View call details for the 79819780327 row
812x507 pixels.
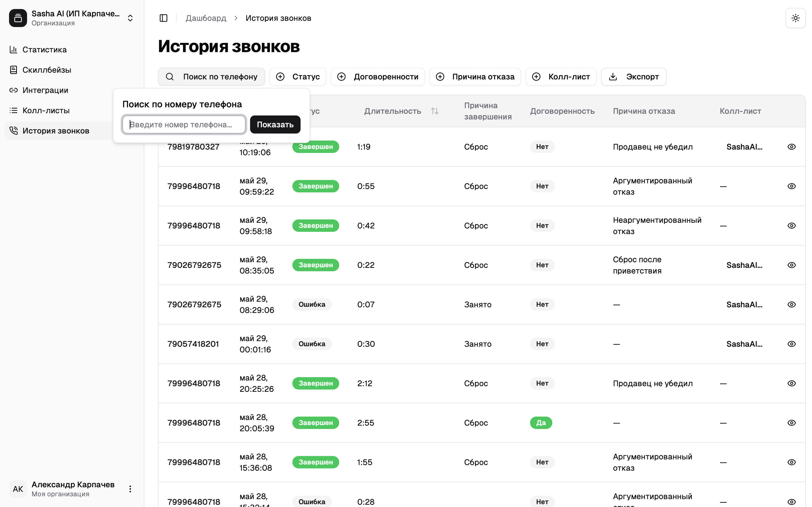pyautogui.click(x=791, y=147)
